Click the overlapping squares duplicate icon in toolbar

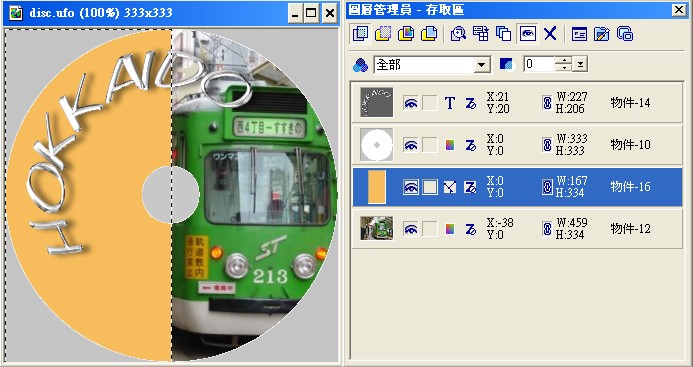coord(503,34)
